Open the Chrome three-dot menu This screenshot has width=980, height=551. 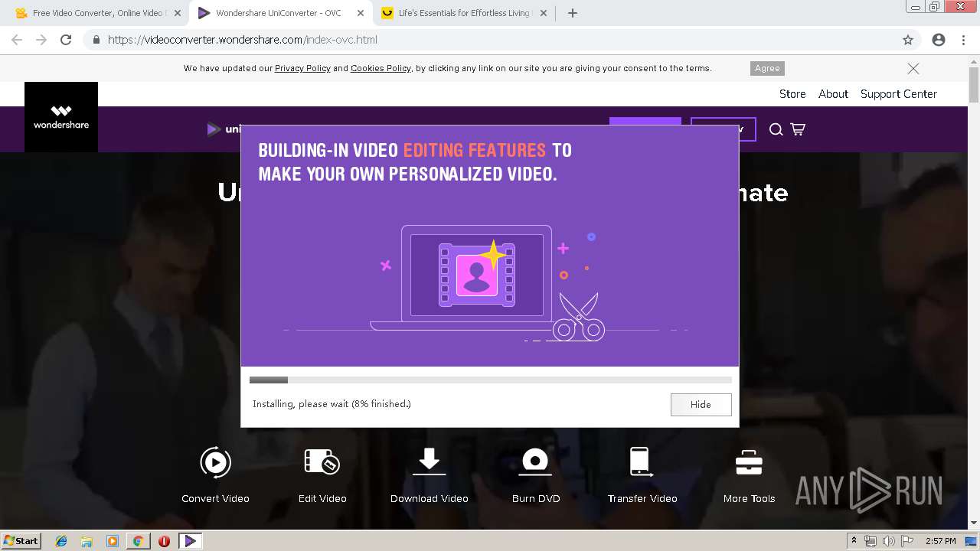tap(963, 40)
